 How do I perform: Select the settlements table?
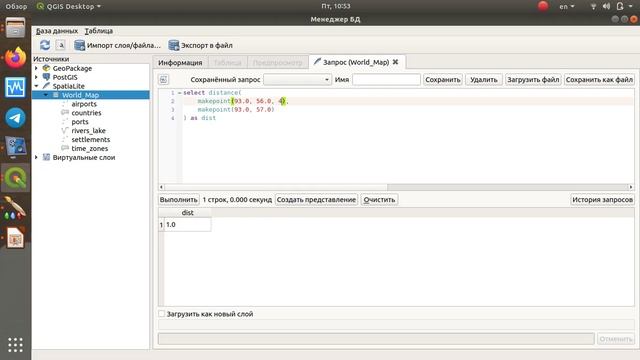[91, 140]
